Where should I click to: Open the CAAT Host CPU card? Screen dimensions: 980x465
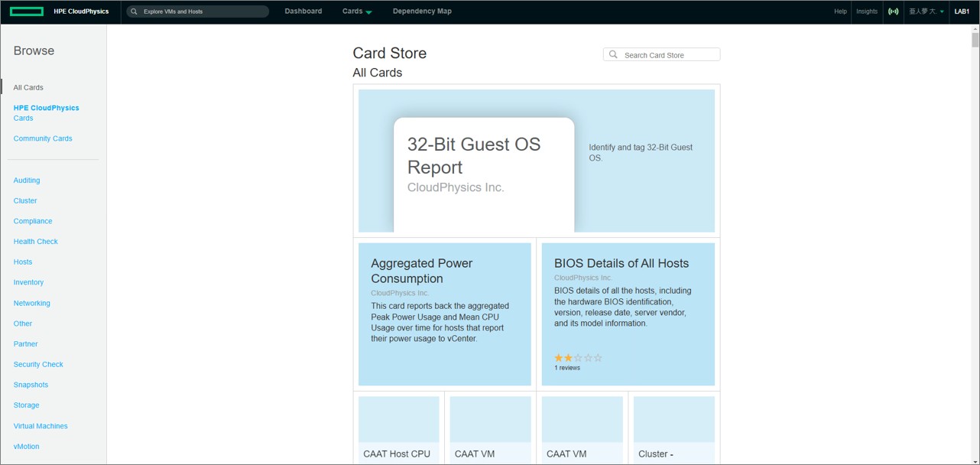399,430
